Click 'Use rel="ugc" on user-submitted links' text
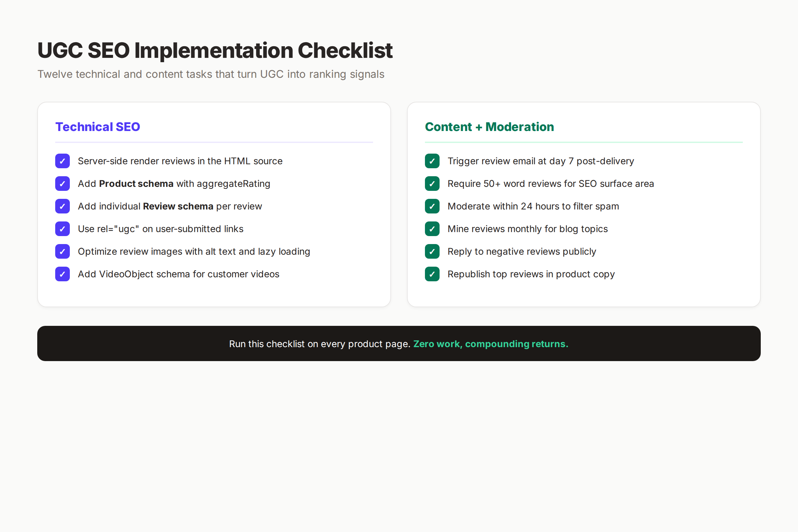Image resolution: width=798 pixels, height=532 pixels. (161, 229)
